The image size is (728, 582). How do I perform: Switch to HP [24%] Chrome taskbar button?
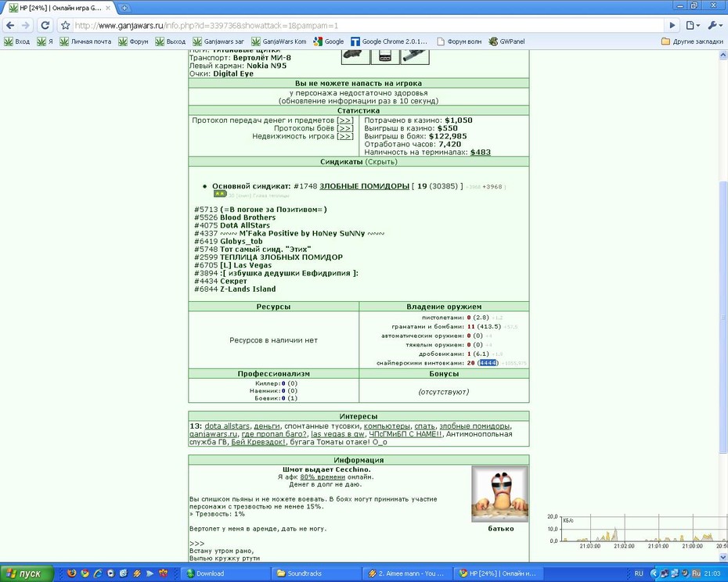(x=498, y=573)
